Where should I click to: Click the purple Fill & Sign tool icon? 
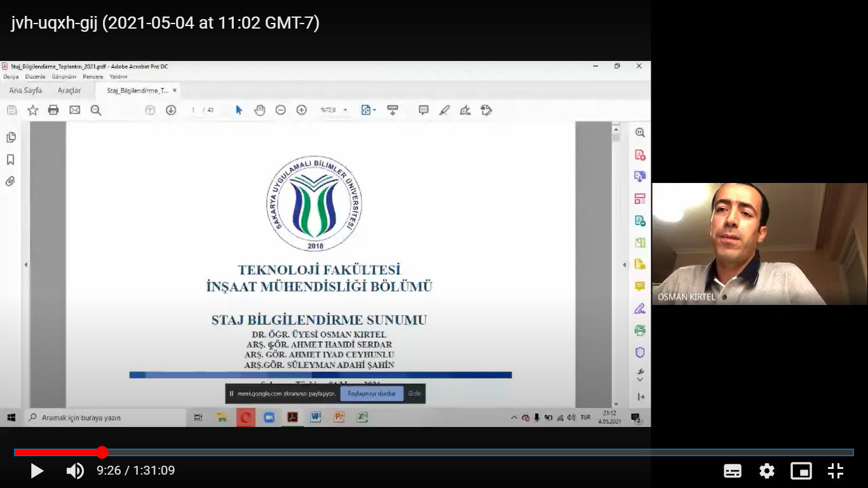pos(640,309)
